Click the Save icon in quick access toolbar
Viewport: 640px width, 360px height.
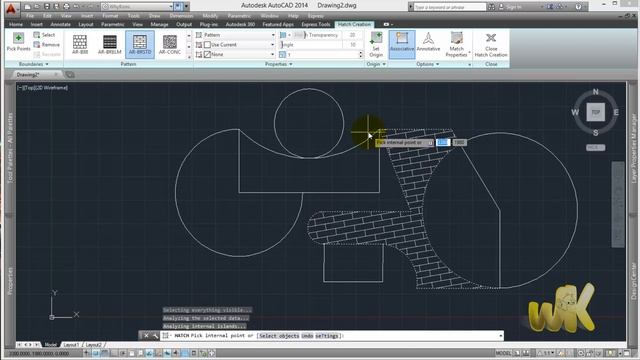47,7
